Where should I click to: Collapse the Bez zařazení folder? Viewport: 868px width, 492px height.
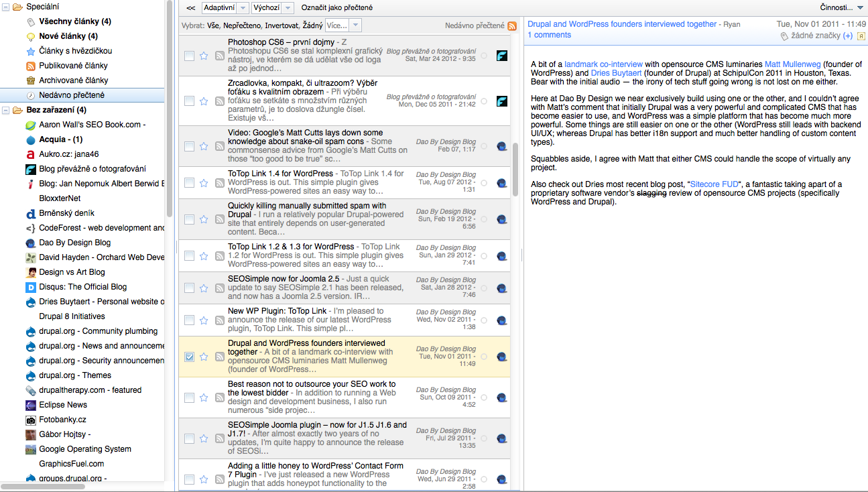pos(6,110)
